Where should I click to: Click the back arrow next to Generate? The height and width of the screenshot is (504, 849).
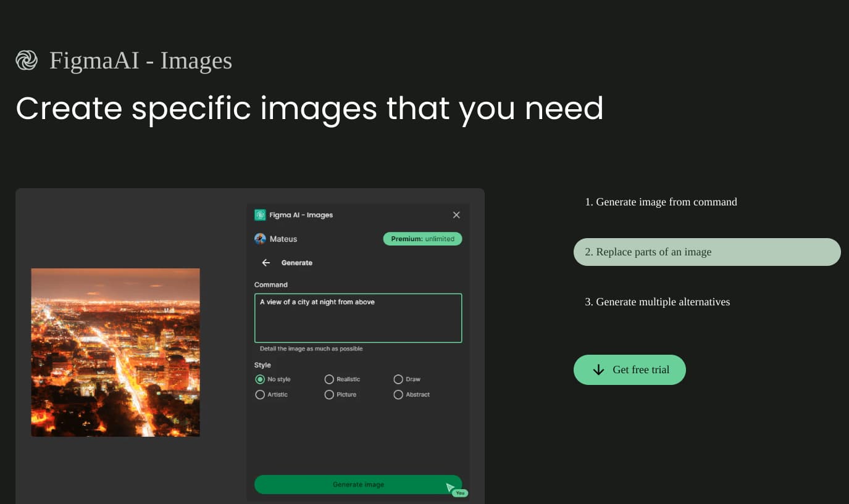tap(266, 262)
